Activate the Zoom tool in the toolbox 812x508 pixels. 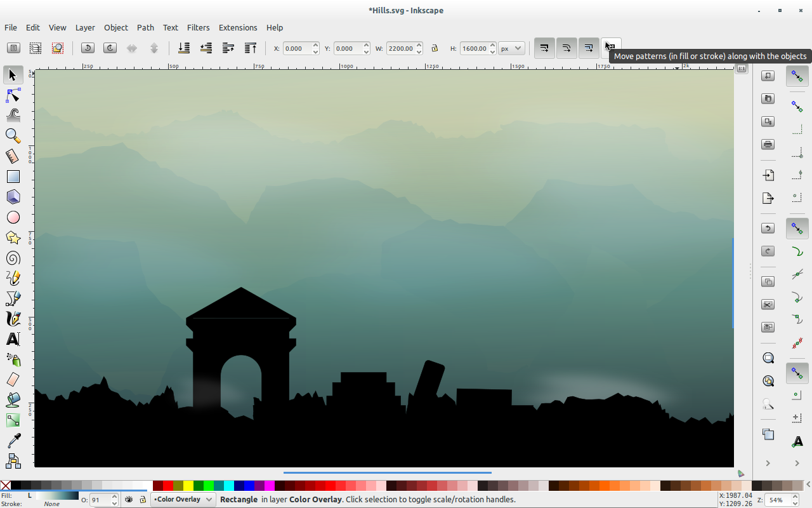click(x=13, y=135)
